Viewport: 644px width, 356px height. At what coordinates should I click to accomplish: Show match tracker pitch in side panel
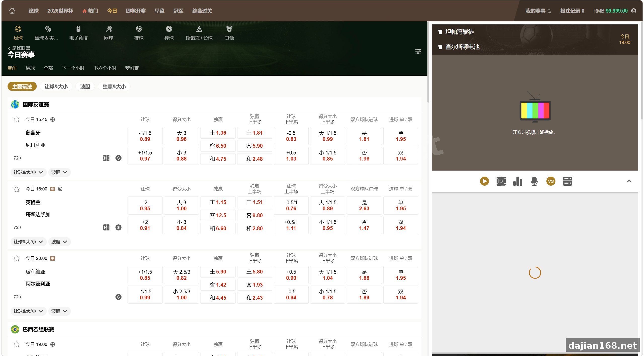(501, 181)
